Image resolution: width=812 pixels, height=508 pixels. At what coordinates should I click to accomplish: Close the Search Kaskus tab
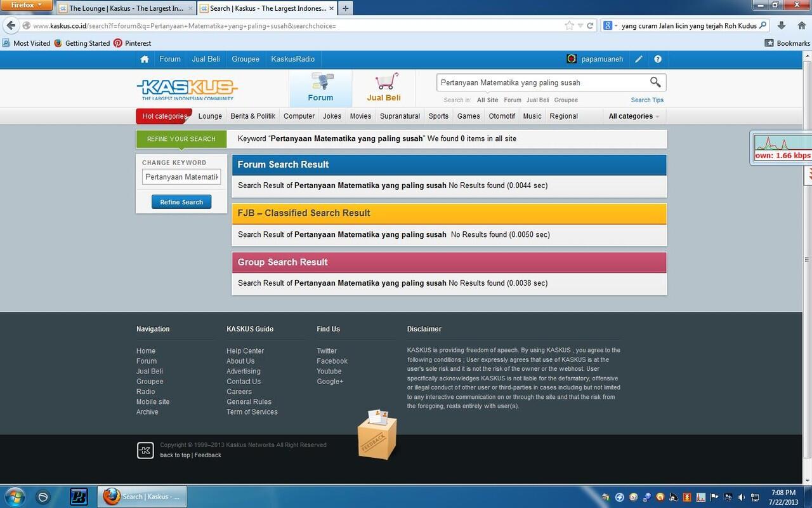(x=331, y=8)
